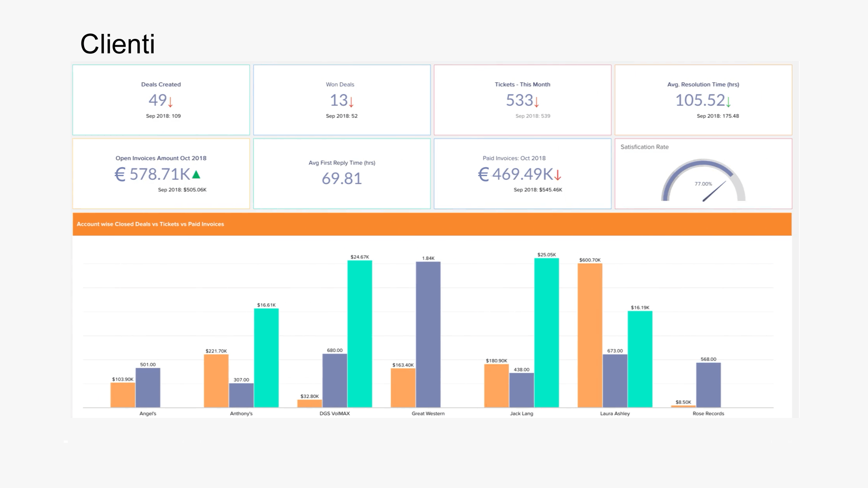The image size is (868, 488).
Task: Click Anthony's teal $16.61K bar
Action: (x=266, y=358)
